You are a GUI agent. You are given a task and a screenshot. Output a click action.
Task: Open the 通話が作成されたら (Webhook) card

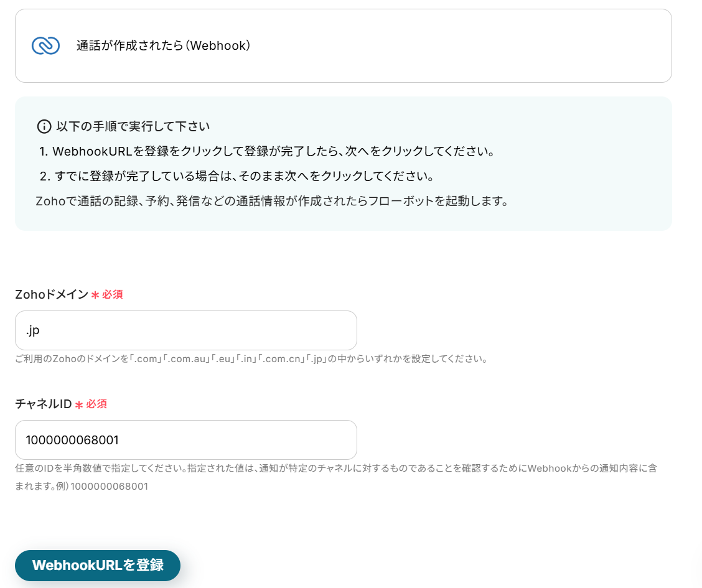coord(344,45)
